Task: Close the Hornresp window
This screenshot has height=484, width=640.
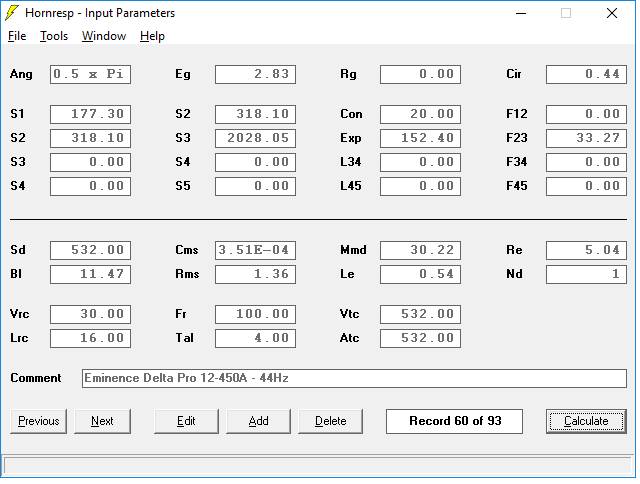Action: coord(611,13)
